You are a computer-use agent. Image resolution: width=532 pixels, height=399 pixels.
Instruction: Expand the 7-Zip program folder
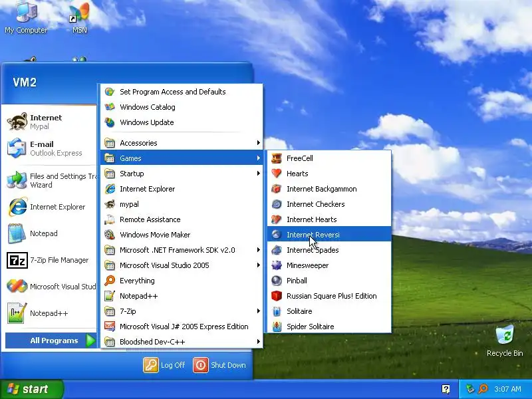[182, 311]
